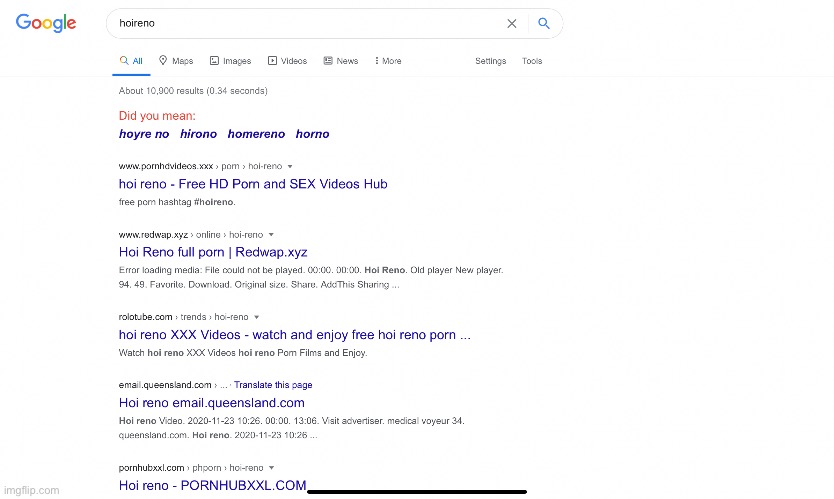The image size is (834, 499).
Task: Switch to the Images tab
Action: click(230, 61)
